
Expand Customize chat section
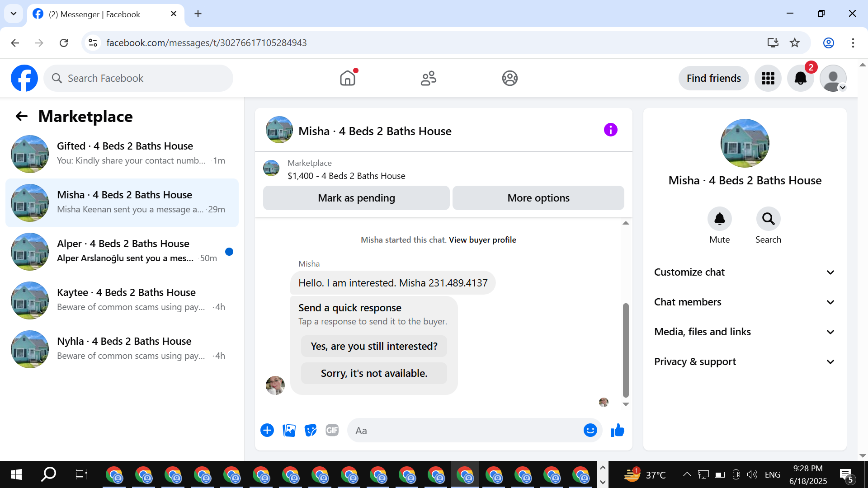pyautogui.click(x=745, y=272)
